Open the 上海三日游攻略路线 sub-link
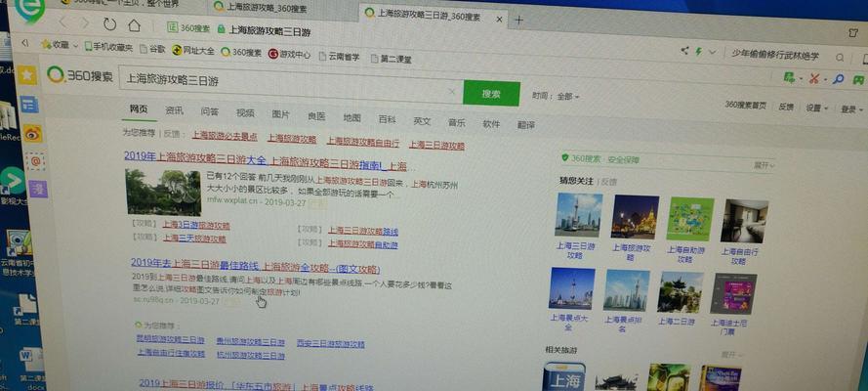868x391 pixels. pos(362,231)
